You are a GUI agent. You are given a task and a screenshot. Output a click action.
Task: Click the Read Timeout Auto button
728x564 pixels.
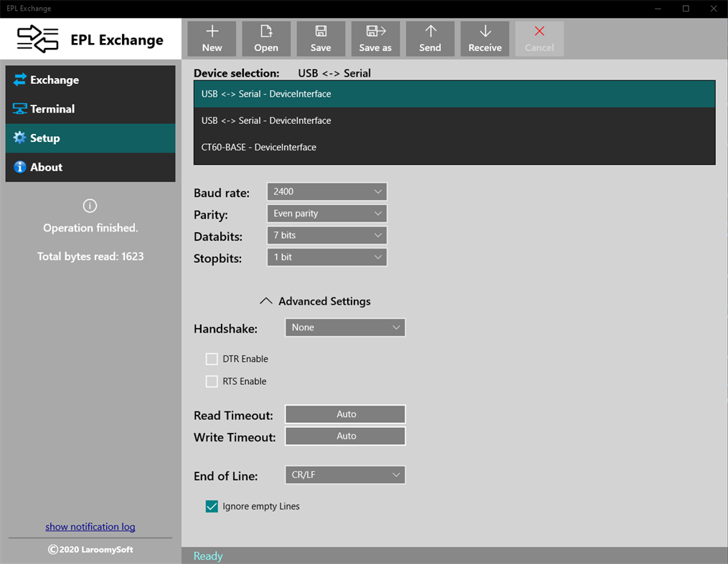345,414
